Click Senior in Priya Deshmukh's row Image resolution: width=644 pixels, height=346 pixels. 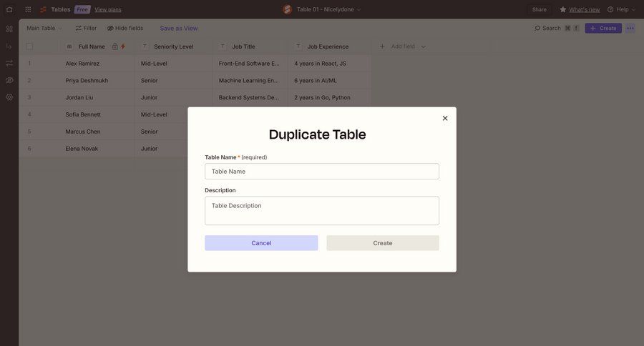tap(174, 81)
